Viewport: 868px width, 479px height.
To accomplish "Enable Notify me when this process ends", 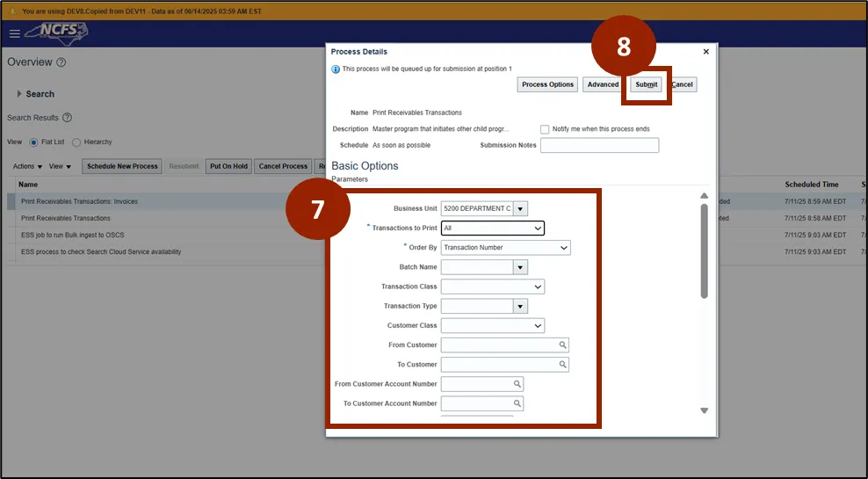I will [545, 129].
